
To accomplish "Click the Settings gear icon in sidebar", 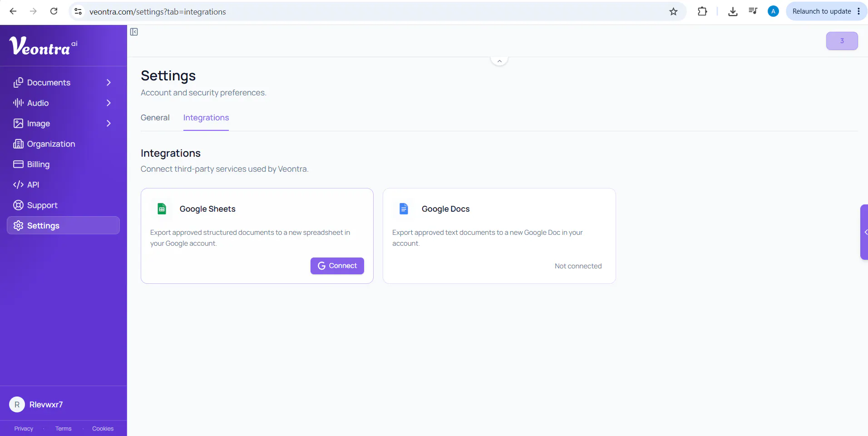I will pos(18,226).
